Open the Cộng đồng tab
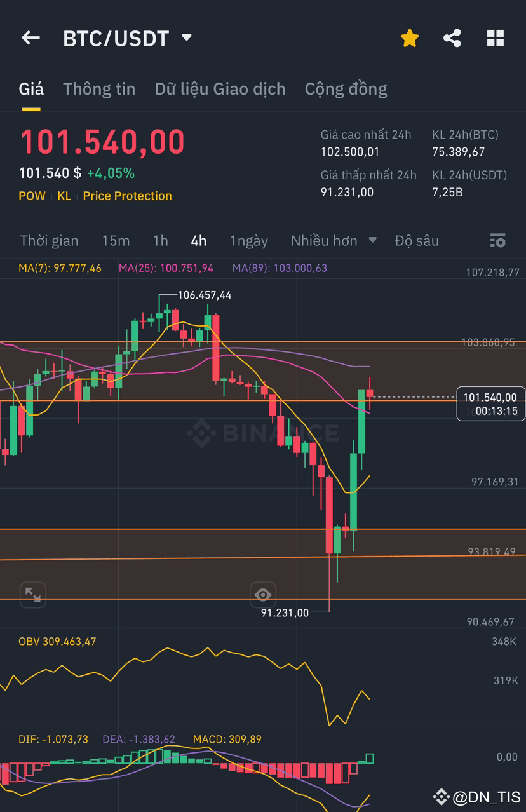The width and height of the screenshot is (526, 812). tap(346, 89)
